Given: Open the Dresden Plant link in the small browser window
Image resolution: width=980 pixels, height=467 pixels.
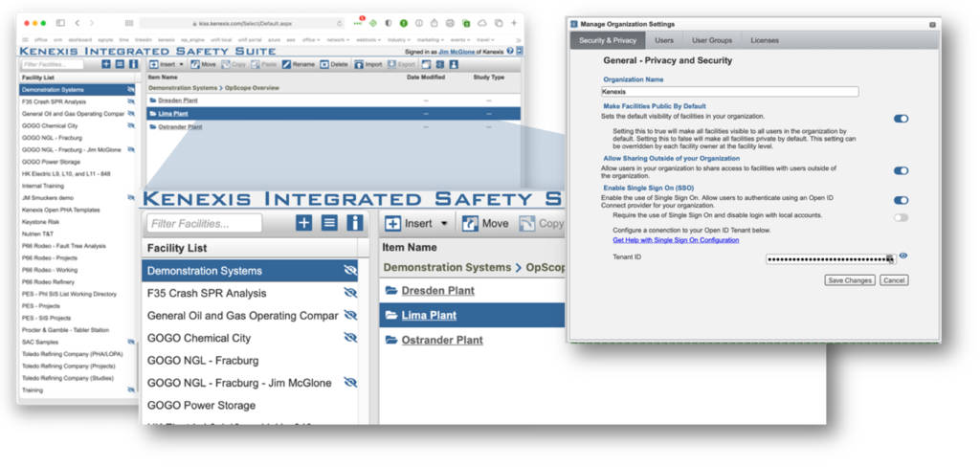Looking at the screenshot, I should pyautogui.click(x=178, y=100).
